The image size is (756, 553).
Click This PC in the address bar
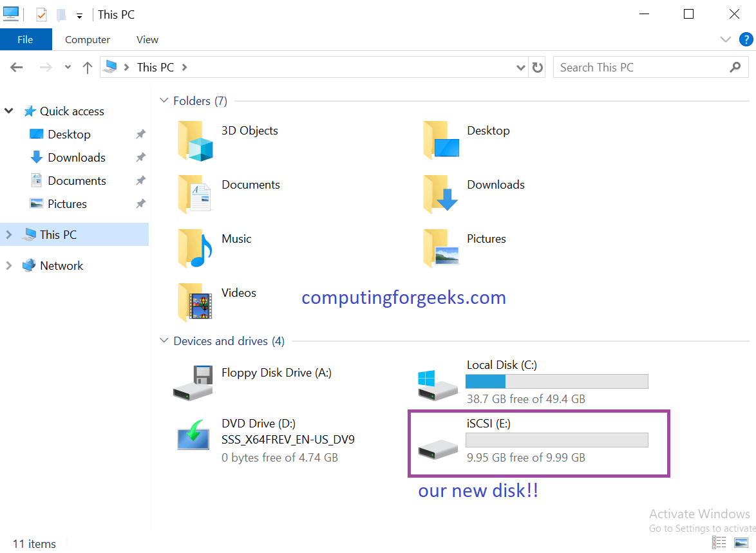pyautogui.click(x=155, y=68)
